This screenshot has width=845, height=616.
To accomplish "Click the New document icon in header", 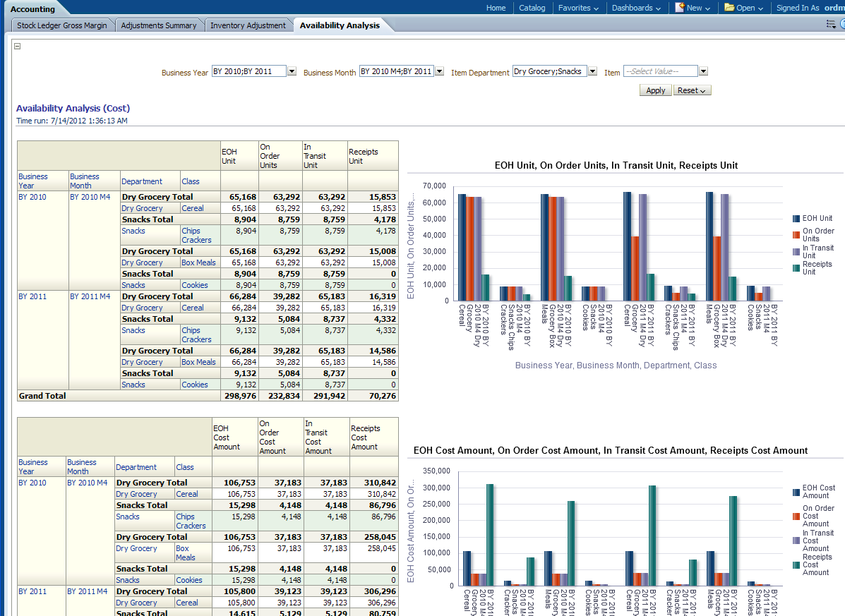I will (x=680, y=8).
